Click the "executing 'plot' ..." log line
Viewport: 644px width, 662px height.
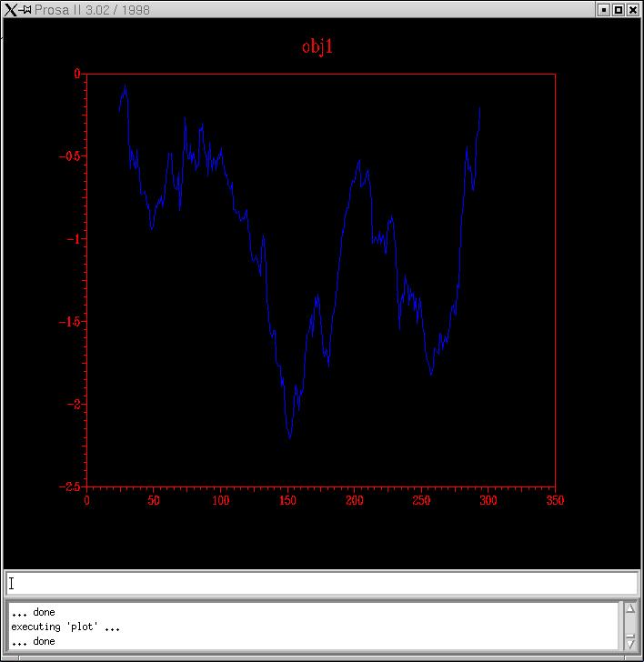(x=65, y=627)
